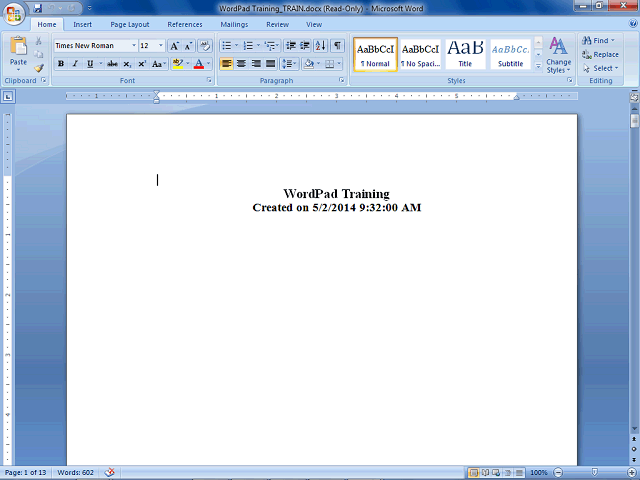Image resolution: width=640 pixels, height=480 pixels.
Task: Open the Mailings tab
Action: [234, 24]
